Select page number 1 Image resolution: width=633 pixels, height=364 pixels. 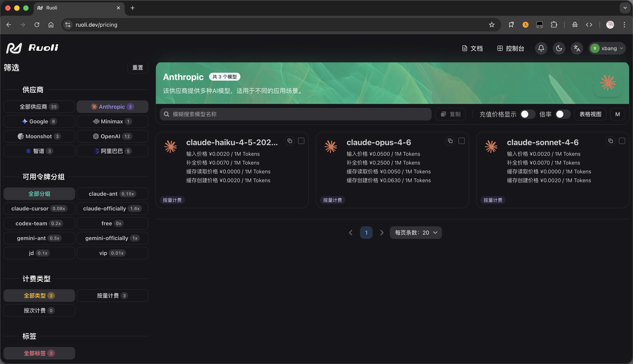point(366,232)
